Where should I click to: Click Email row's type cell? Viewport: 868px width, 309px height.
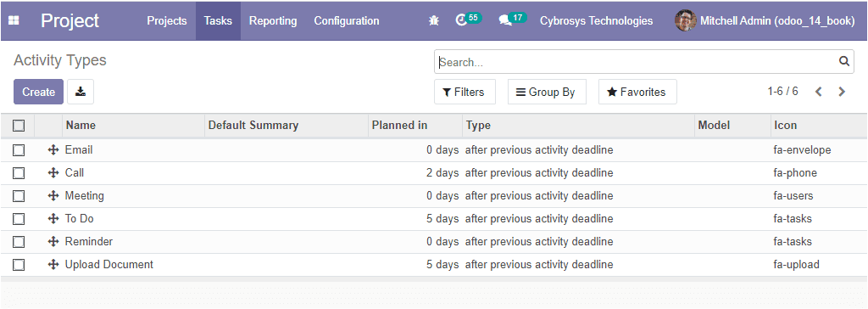539,149
